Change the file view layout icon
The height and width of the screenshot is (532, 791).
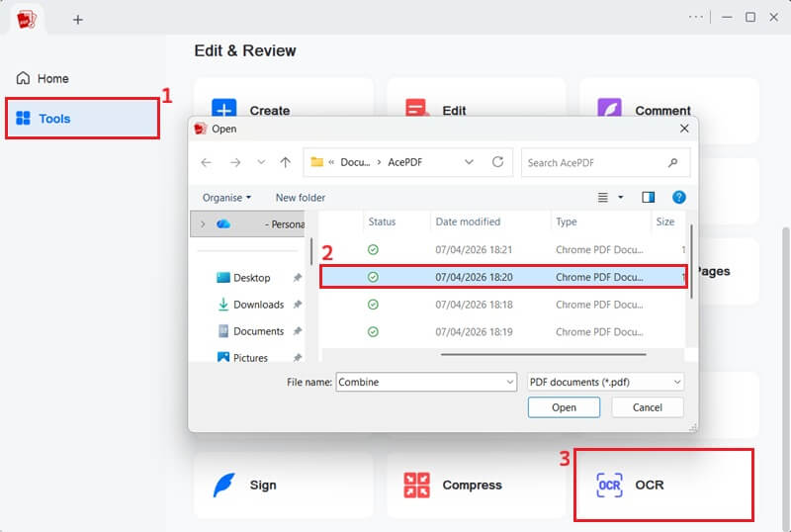coord(603,198)
